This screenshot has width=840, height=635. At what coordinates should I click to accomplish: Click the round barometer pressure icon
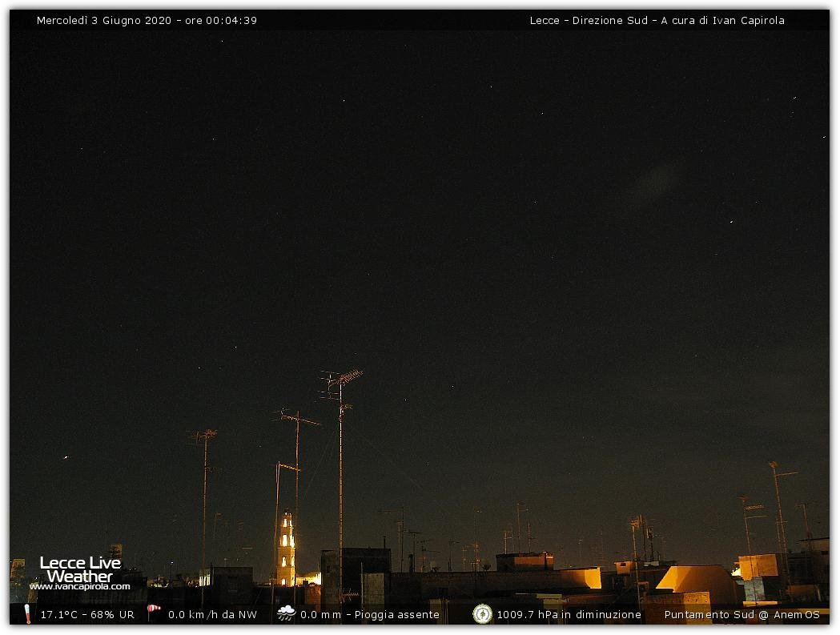(482, 614)
